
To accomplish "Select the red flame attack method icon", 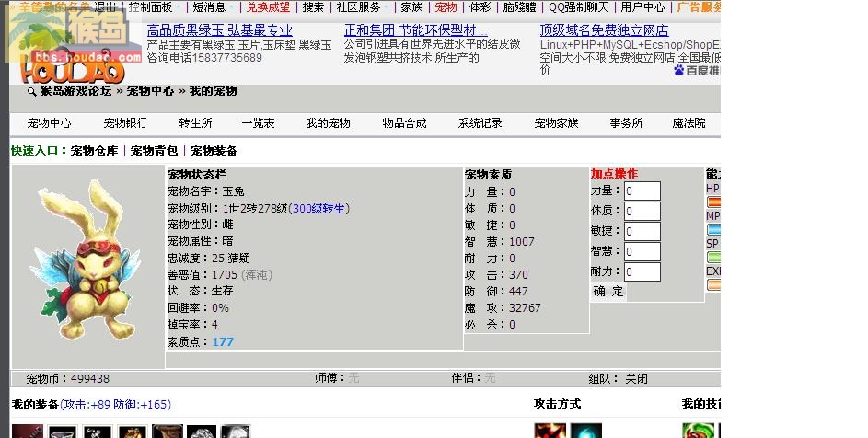I will [550, 431].
